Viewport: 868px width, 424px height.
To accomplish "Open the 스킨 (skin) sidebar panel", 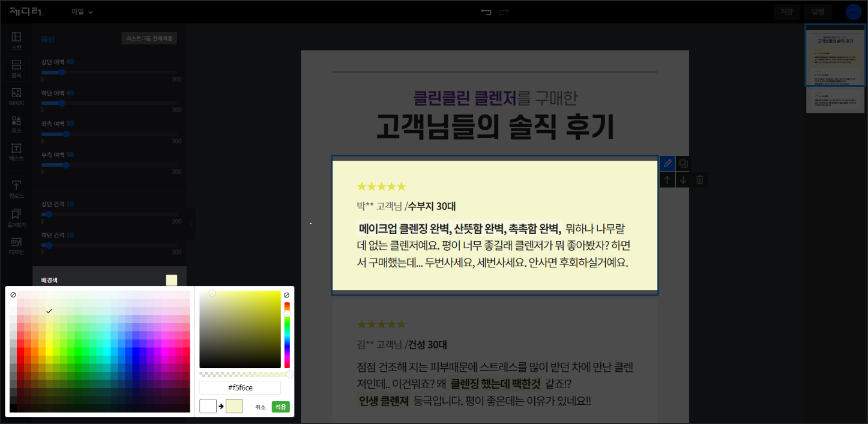I will pos(17,41).
